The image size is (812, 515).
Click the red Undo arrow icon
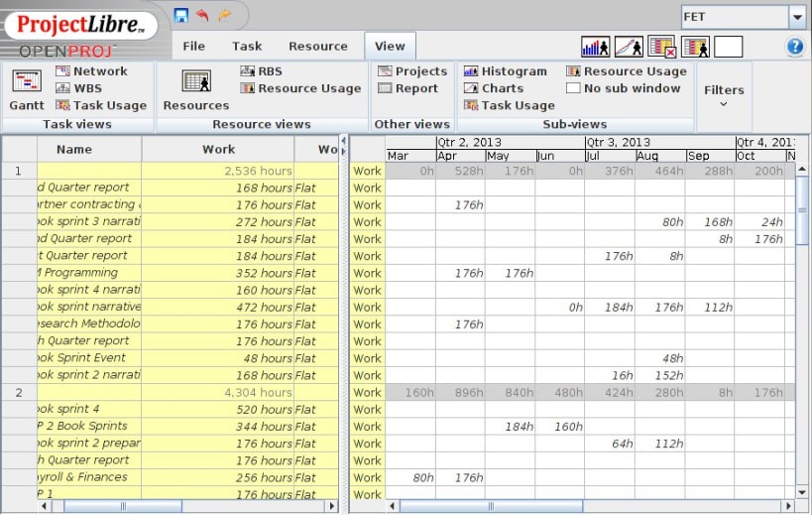202,15
